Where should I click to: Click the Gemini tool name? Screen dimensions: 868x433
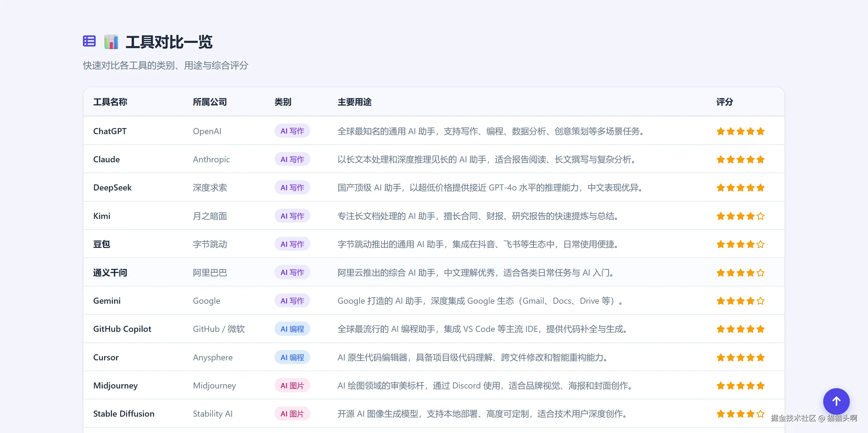pos(107,301)
